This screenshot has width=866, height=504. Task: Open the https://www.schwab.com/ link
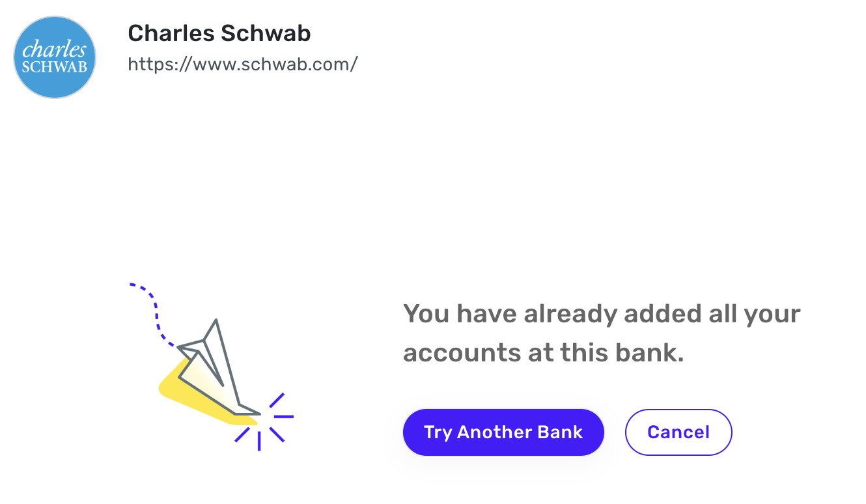(x=243, y=64)
